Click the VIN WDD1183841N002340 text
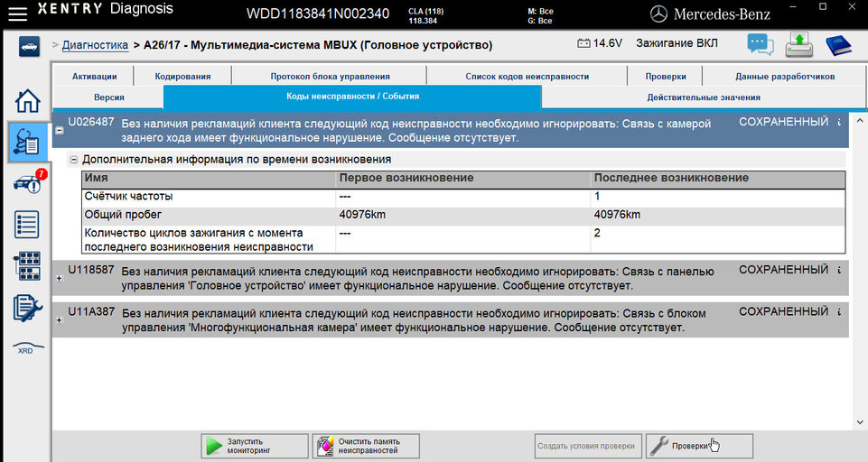Image resolution: width=868 pixels, height=462 pixels. [318, 14]
